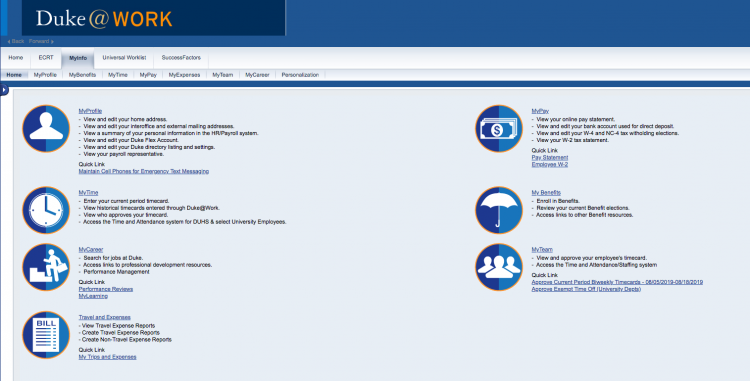Viewport: 750px width, 381px height.
Task: Click the MyProfile person silhouette icon
Action: [46, 129]
